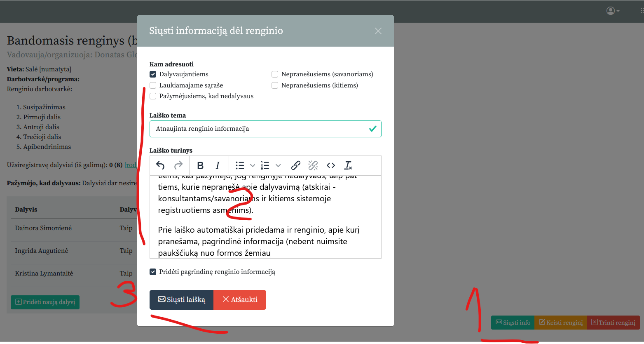The width and height of the screenshot is (644, 344).
Task: Undo last edit in the email editor
Action: pyautogui.click(x=160, y=165)
